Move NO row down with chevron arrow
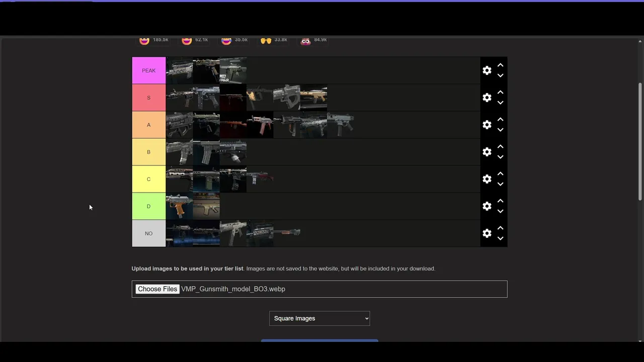Viewport: 644px width, 362px height. [x=500, y=238]
